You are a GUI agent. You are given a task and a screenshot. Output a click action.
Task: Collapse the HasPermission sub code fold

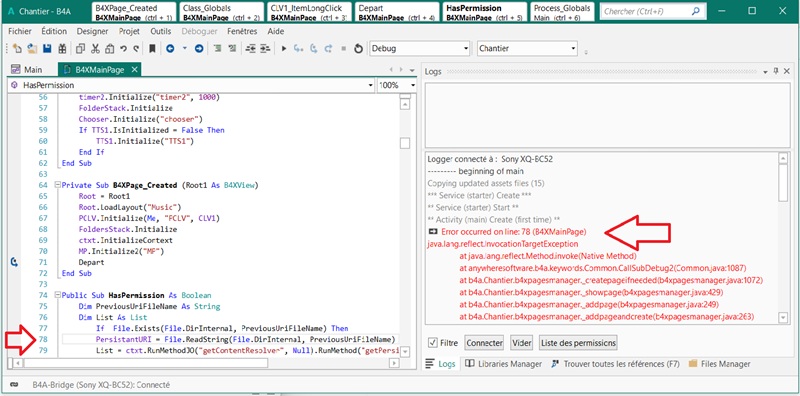57,295
